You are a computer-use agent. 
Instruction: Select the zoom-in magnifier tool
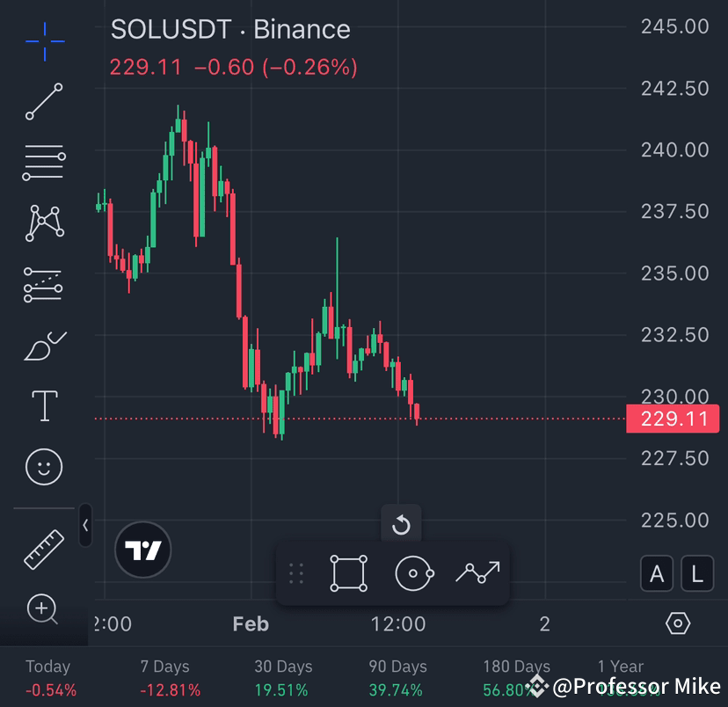(x=44, y=609)
